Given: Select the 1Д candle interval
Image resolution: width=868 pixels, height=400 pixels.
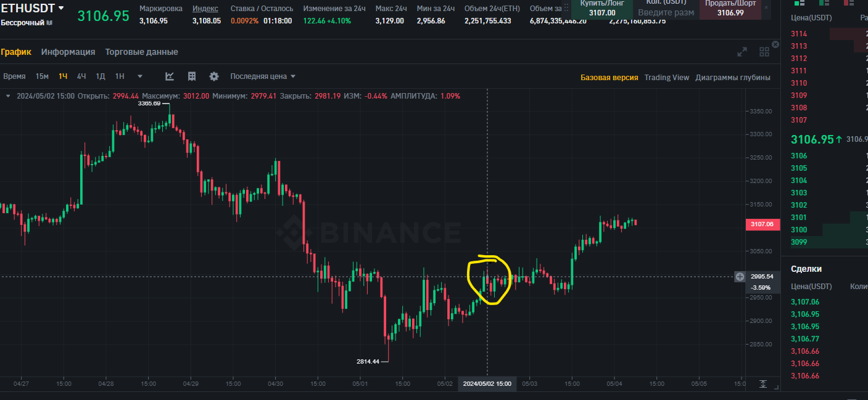Looking at the screenshot, I should click(x=100, y=76).
